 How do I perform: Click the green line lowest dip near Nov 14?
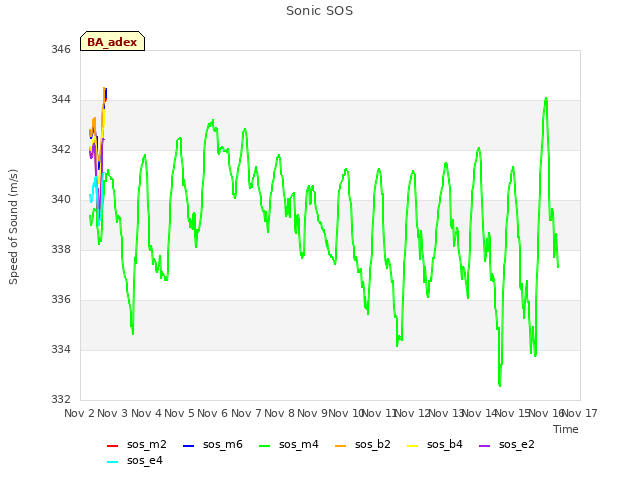point(500,385)
